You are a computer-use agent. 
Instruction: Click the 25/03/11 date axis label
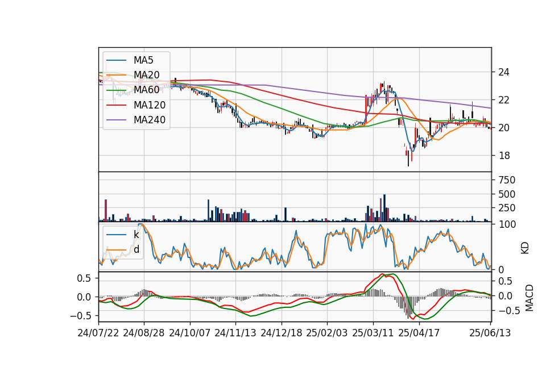point(373,333)
